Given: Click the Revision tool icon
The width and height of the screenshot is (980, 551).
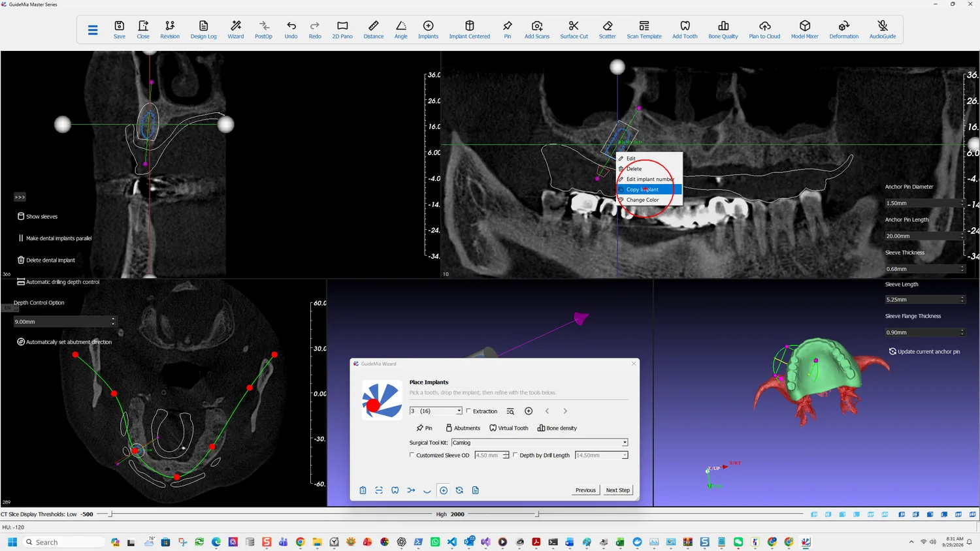Looking at the screenshot, I should [170, 29].
